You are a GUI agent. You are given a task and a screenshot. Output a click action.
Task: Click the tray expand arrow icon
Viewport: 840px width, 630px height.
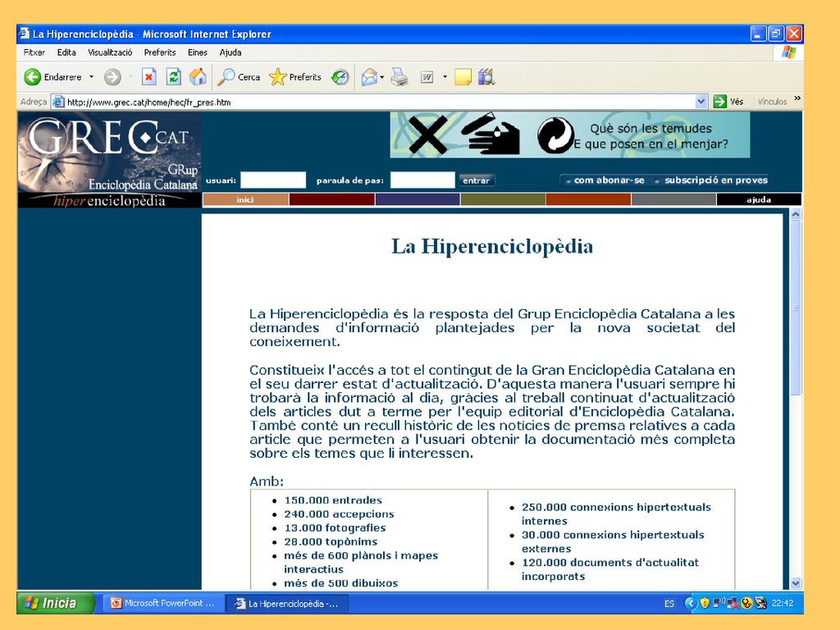pyautogui.click(x=691, y=603)
